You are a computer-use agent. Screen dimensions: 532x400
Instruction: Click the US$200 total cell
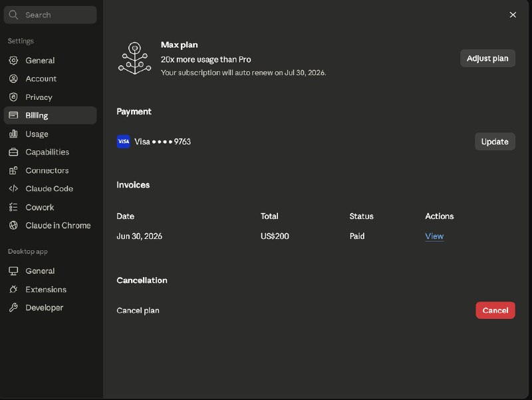tap(275, 236)
